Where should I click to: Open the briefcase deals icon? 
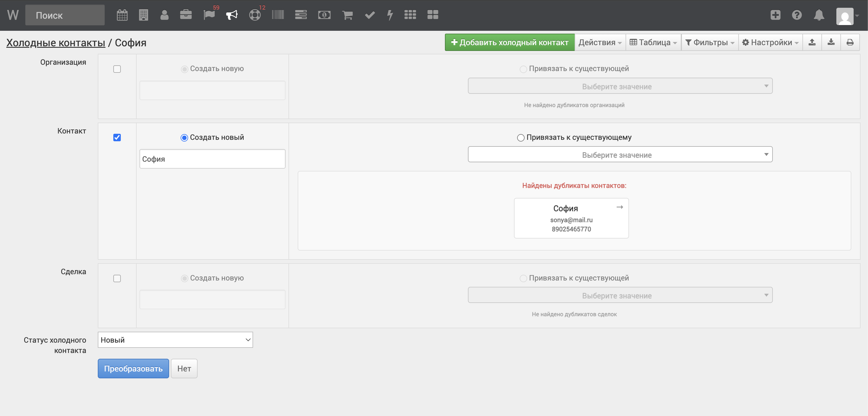point(186,15)
